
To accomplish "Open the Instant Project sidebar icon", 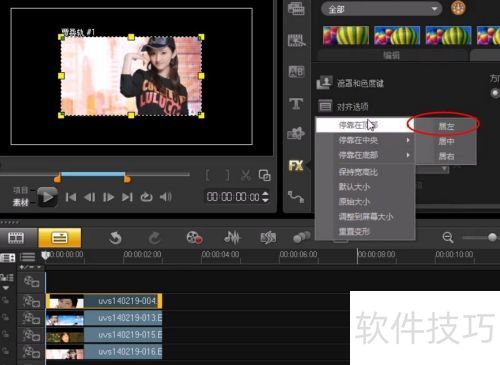I will click(296, 40).
